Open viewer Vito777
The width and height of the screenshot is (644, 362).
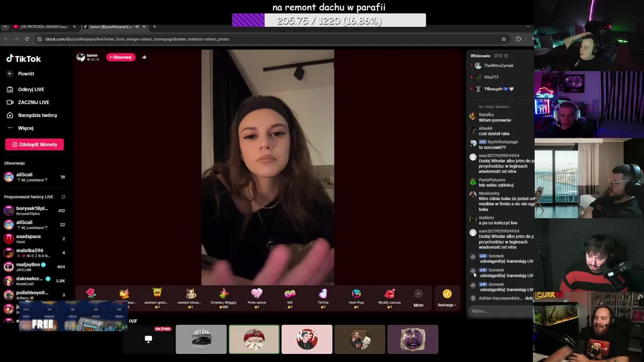[x=491, y=77]
